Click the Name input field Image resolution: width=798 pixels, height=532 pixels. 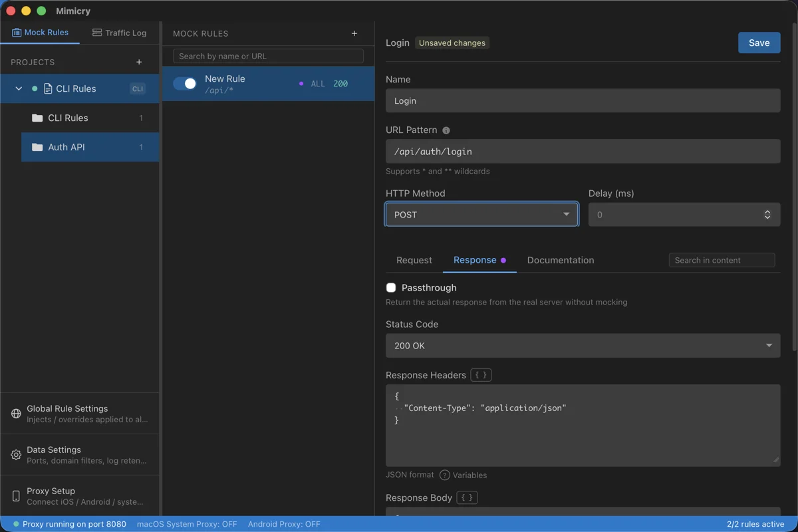[583, 101]
